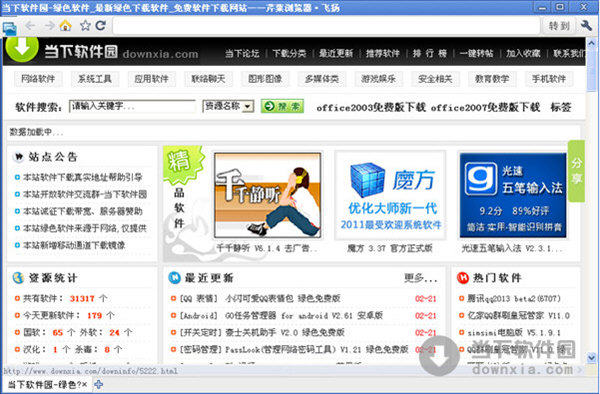The height and width of the screenshot is (394, 600).
Task: Click the 共有软件 count 31317
Action: point(82,298)
